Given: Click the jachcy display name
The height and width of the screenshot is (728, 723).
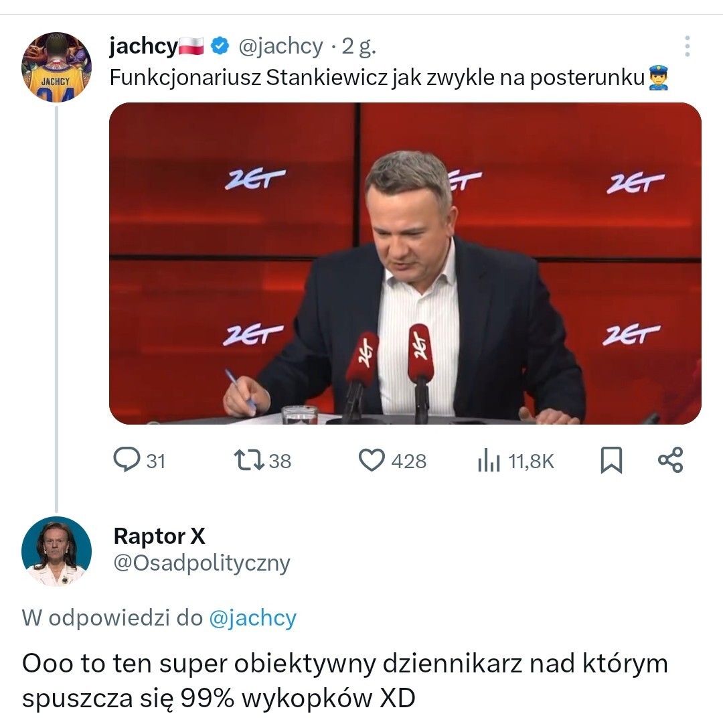Looking at the screenshot, I should click(x=143, y=46).
